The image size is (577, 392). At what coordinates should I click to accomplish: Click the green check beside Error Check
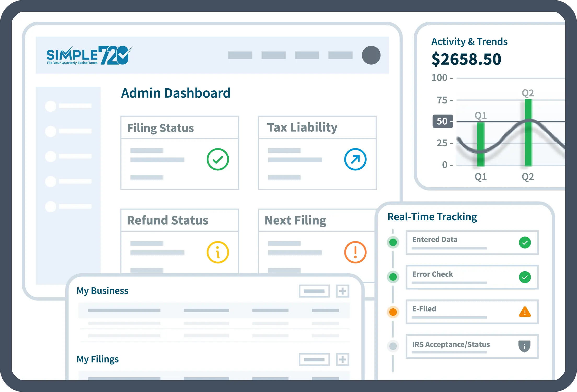[525, 277]
